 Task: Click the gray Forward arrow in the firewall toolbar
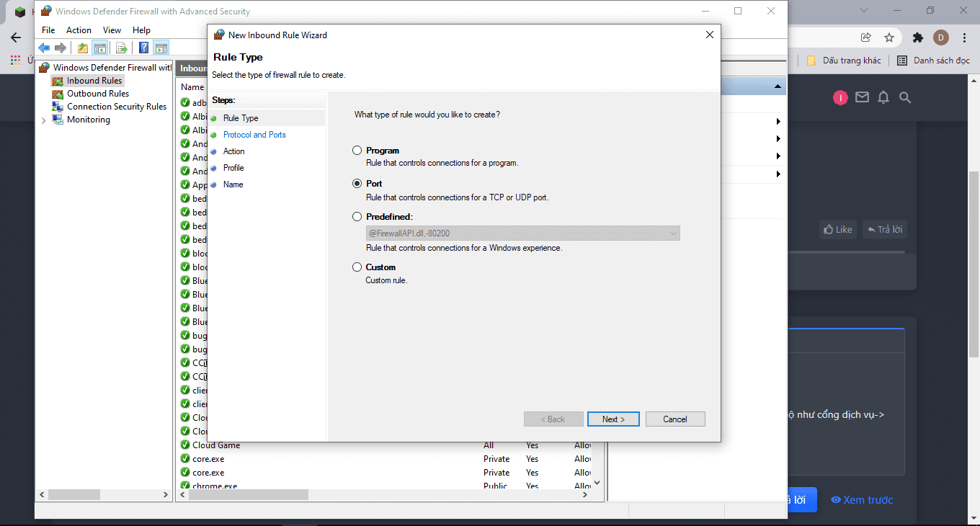tap(61, 48)
